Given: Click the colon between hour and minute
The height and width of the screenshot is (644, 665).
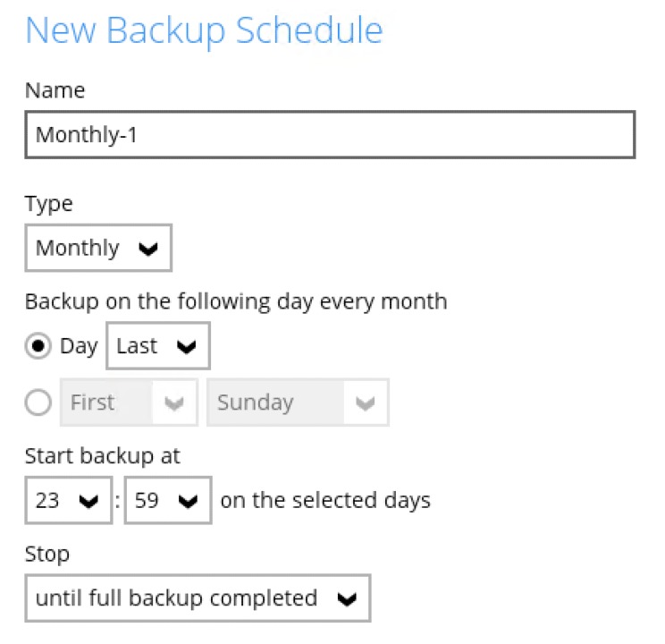Looking at the screenshot, I should (119, 501).
